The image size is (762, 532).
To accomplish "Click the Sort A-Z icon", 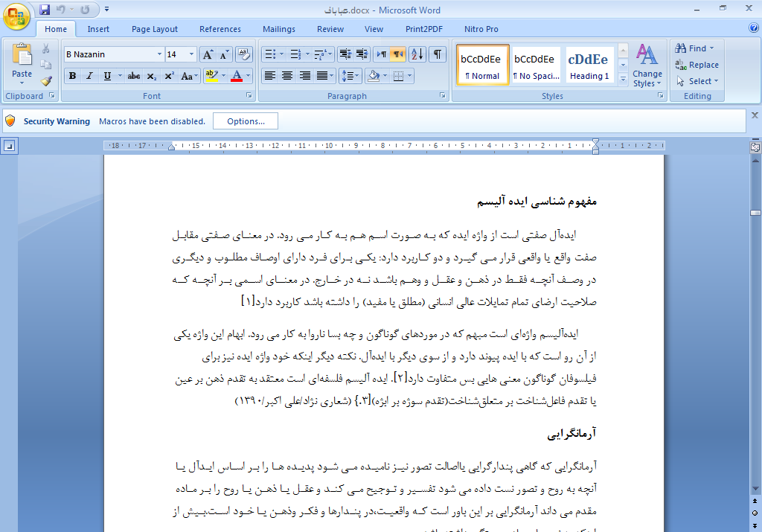I will 417,54.
